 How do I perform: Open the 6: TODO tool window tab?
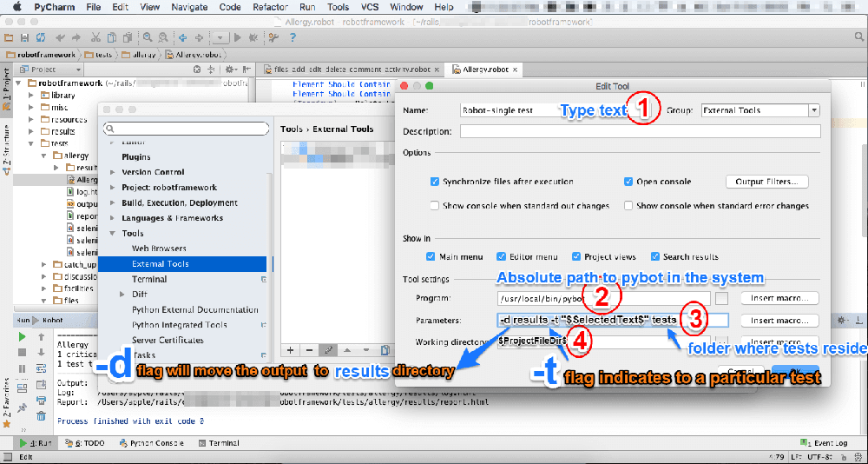pyautogui.click(x=85, y=443)
